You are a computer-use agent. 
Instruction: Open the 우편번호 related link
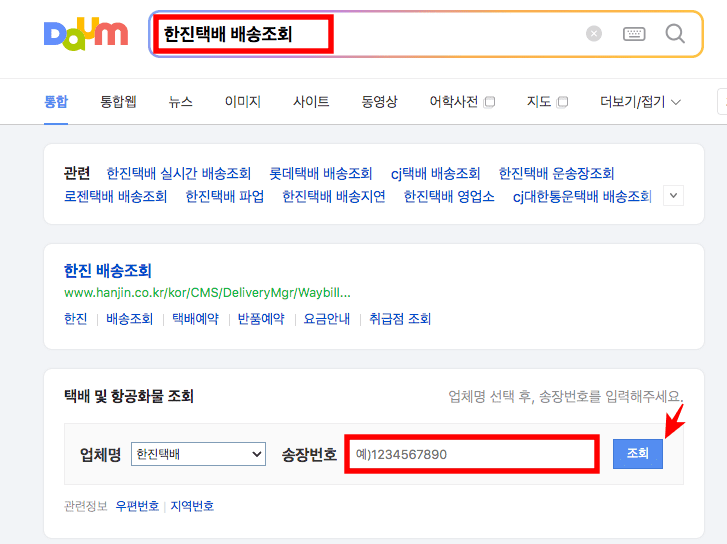(x=137, y=506)
